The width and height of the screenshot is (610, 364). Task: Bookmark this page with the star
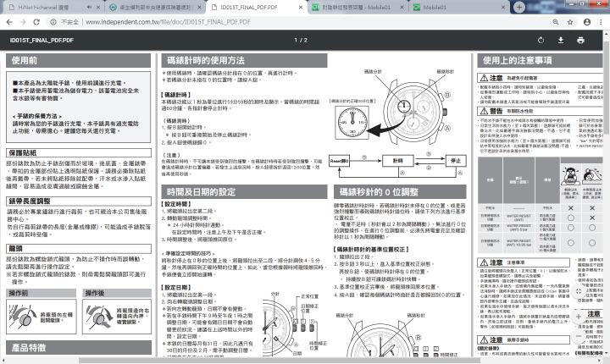pos(570,22)
